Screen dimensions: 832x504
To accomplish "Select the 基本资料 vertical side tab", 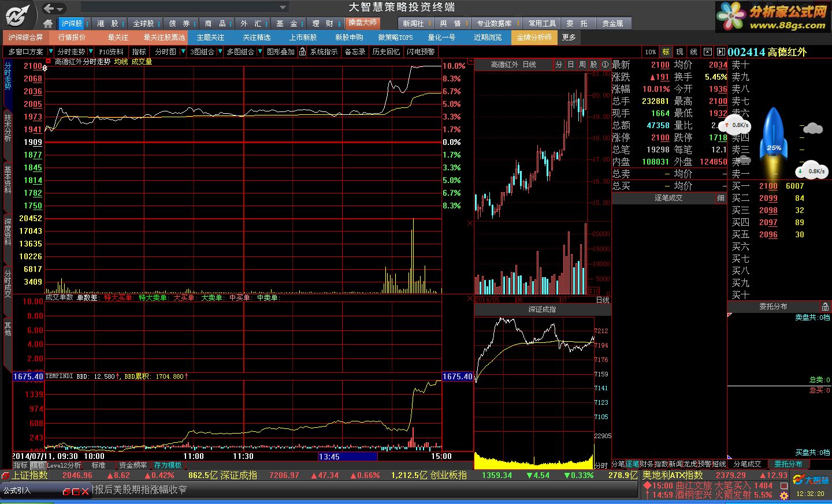I will click(8, 180).
